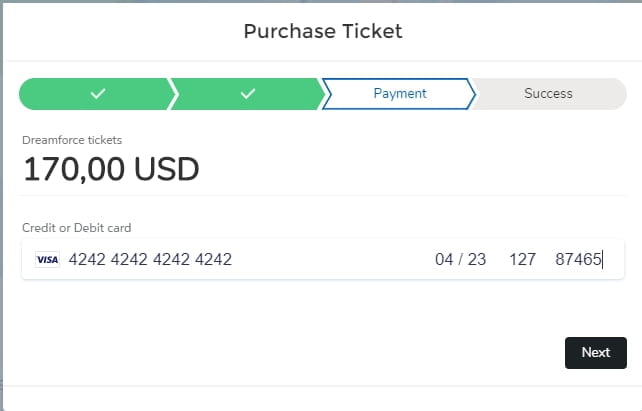This screenshot has width=642, height=411.
Task: Click the Visa card brand icon
Action: (x=47, y=260)
